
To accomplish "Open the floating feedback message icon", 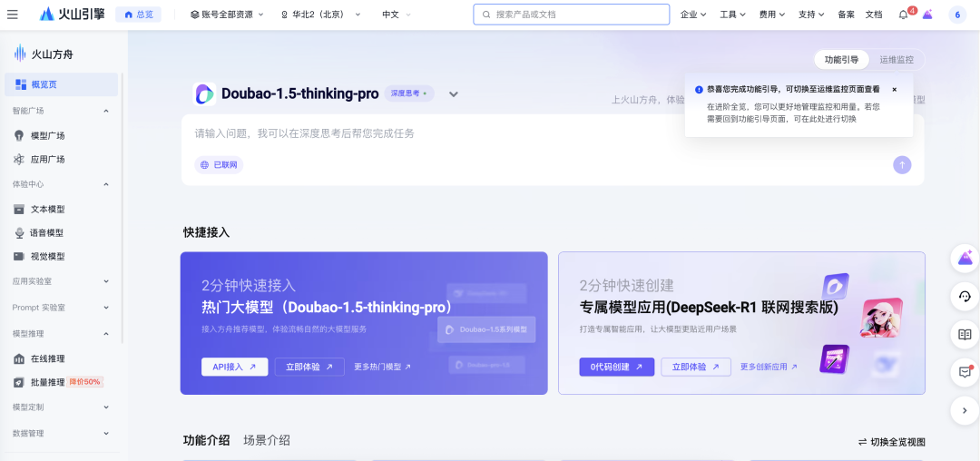I will 965,372.
